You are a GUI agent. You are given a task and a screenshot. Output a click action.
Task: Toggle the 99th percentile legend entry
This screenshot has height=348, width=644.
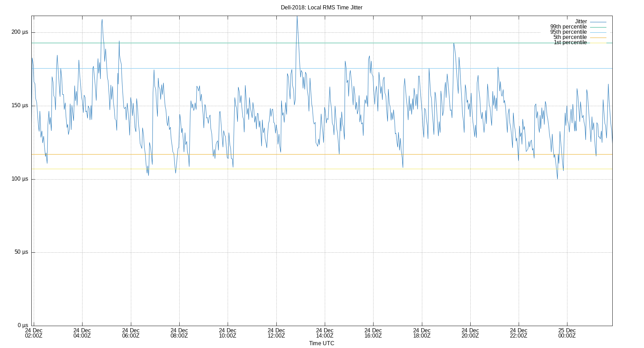tap(569, 26)
